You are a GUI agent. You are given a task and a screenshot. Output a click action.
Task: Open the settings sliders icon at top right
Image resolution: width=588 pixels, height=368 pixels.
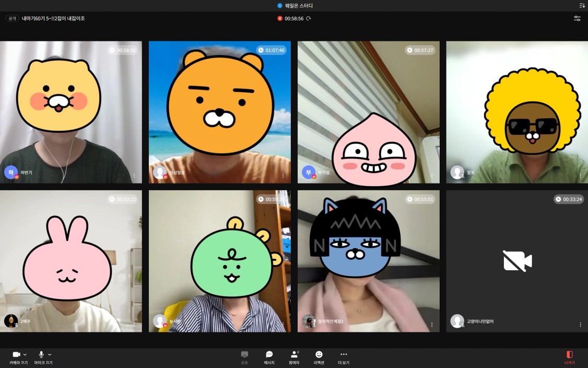tap(577, 18)
